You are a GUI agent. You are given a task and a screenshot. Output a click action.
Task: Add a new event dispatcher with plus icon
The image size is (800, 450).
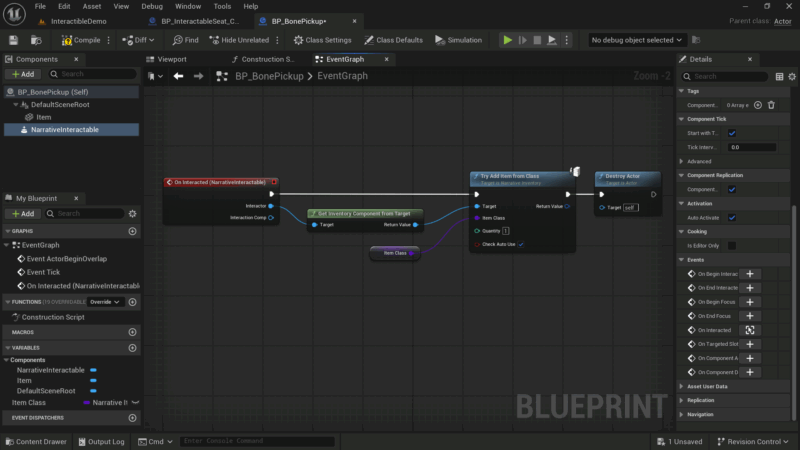pyautogui.click(x=133, y=418)
